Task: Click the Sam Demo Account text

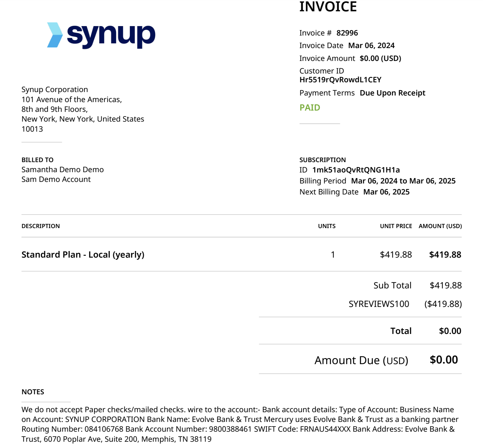Action: (x=56, y=179)
